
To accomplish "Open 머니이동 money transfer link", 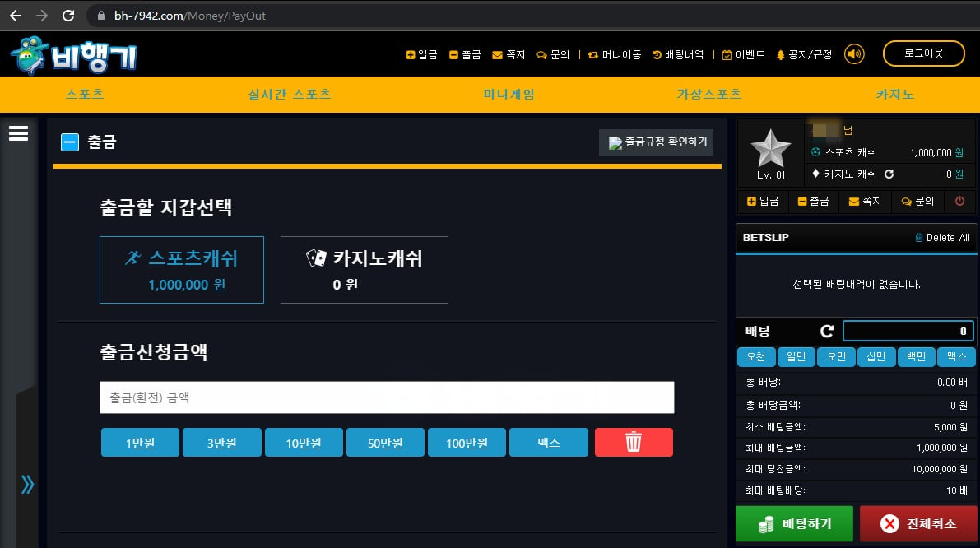I will tap(615, 55).
